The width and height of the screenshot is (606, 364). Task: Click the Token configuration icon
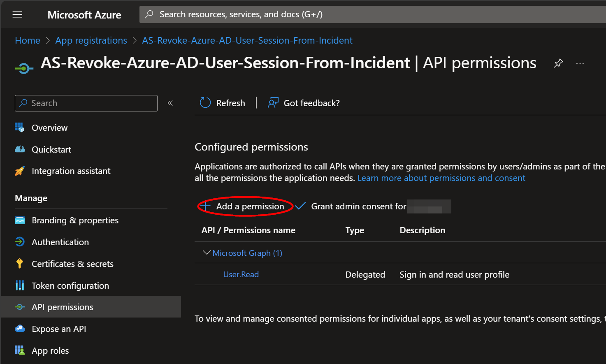pyautogui.click(x=20, y=285)
